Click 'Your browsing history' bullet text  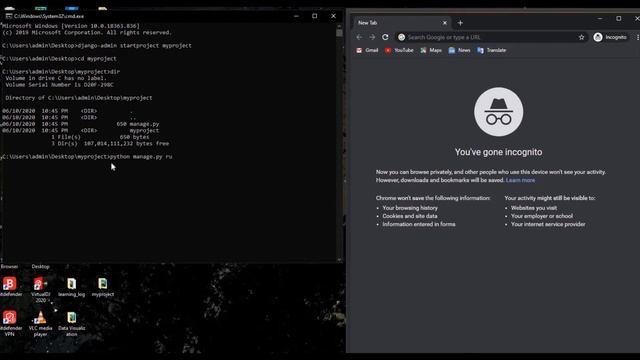click(410, 208)
